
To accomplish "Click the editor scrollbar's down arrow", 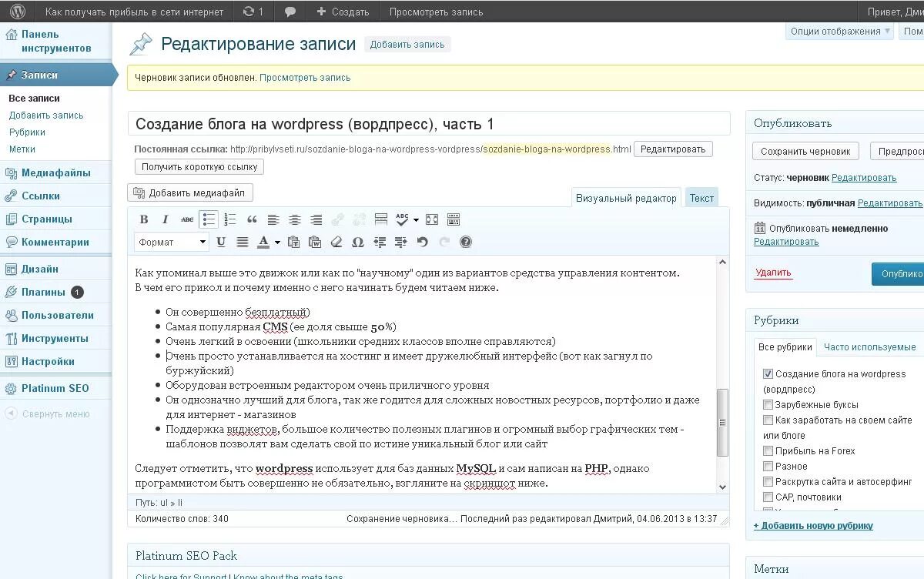I will coord(722,487).
